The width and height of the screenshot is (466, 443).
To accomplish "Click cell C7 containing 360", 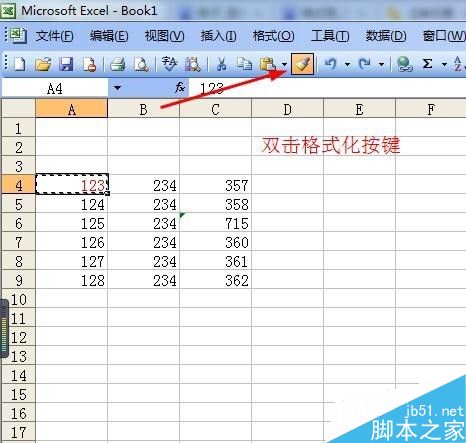I will click(x=216, y=242).
